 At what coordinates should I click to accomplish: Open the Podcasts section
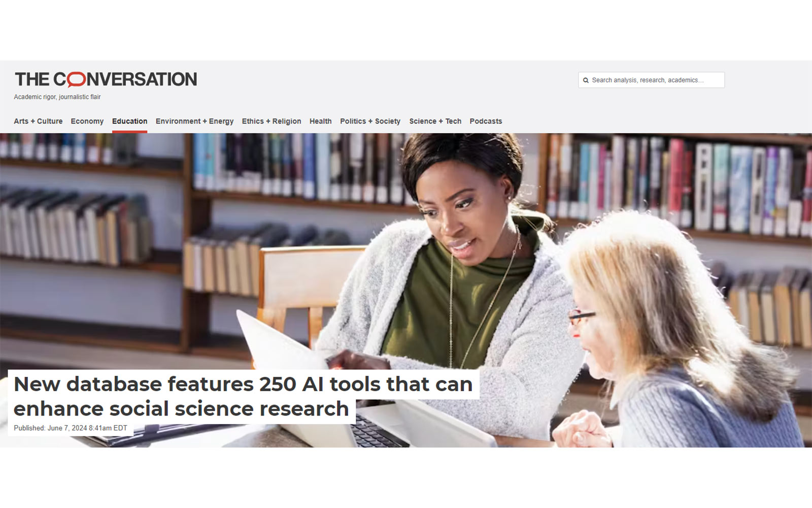point(486,121)
